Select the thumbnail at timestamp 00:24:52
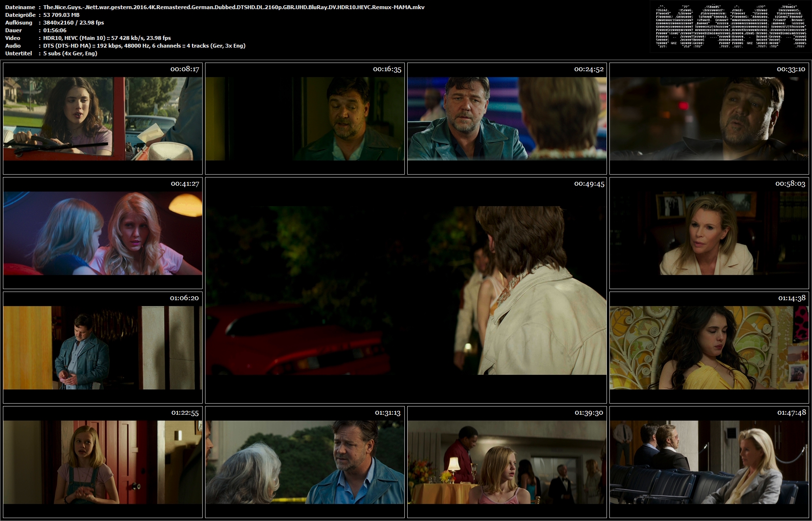 pyautogui.click(x=507, y=118)
